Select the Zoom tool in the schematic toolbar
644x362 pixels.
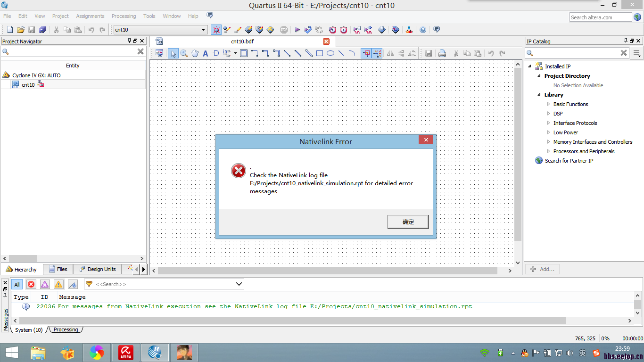[x=184, y=53]
